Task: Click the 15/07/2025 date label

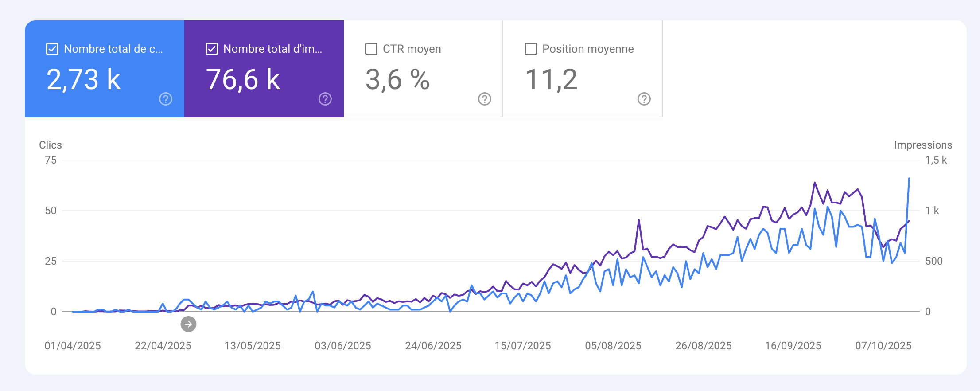Action: (x=523, y=346)
